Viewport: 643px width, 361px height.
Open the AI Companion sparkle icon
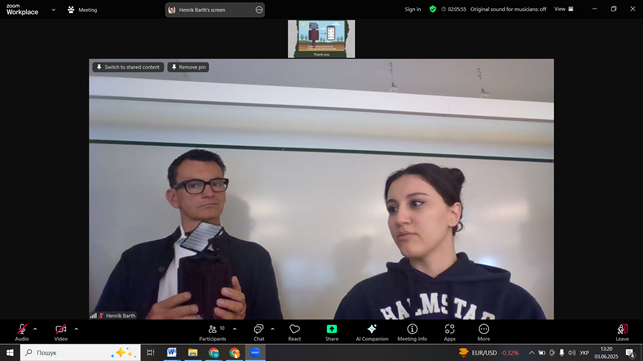point(372,329)
